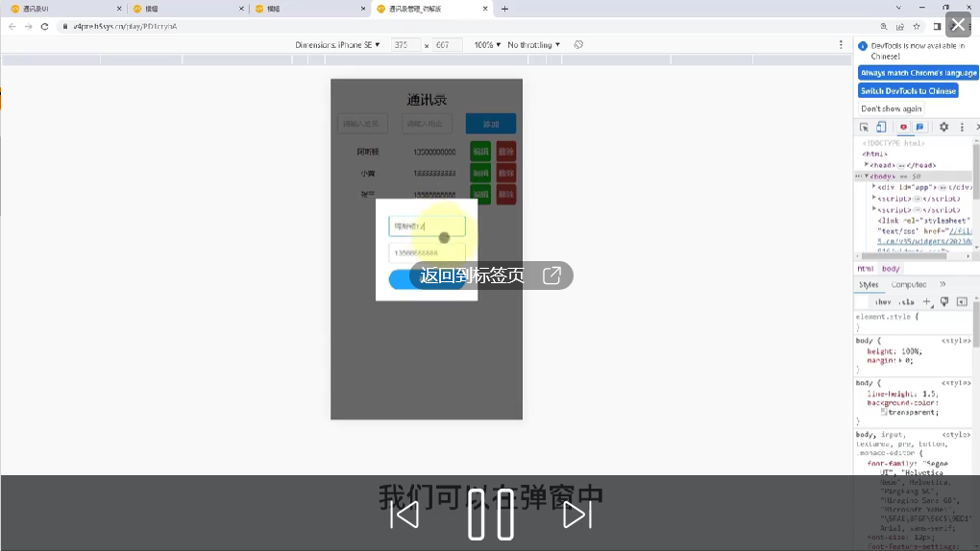Screen dimensions: 980x551
Task: Click the name input 请输入姓名
Action: 362,124
